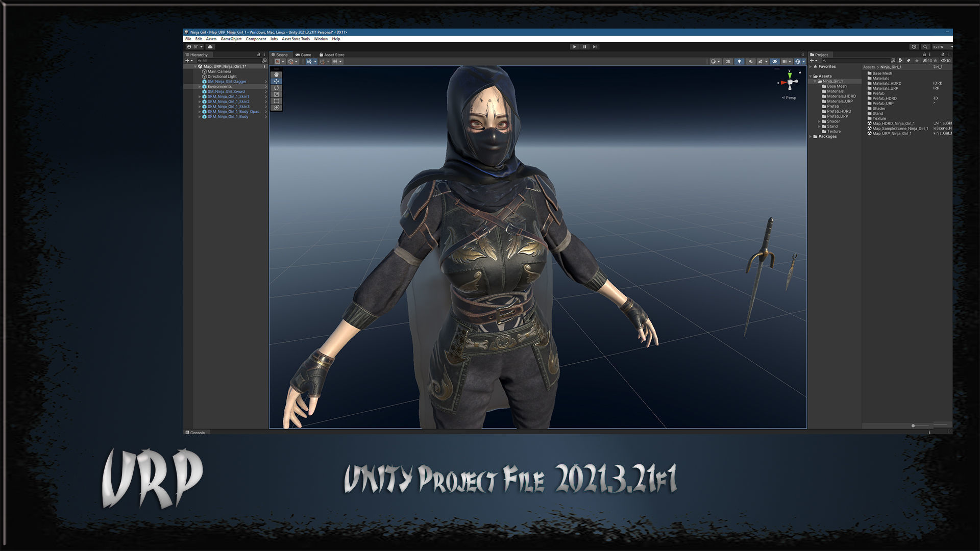Open the Map_URP_Ninja_Girl_1 scene options menu
980x551 pixels.
click(x=264, y=66)
